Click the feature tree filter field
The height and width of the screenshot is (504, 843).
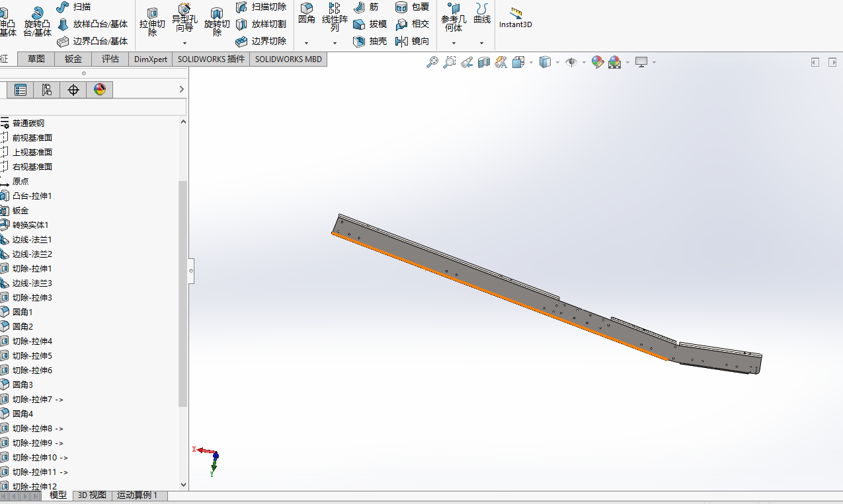click(x=93, y=107)
